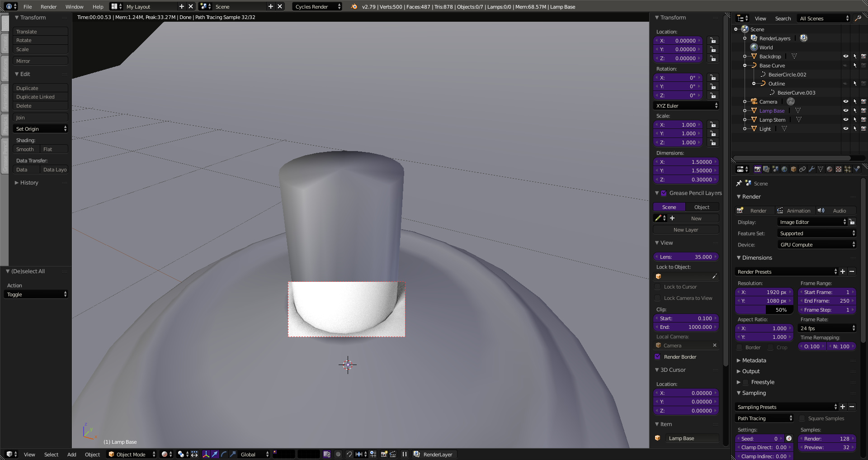Toggle visibility of Lamp Stem
The width and height of the screenshot is (868, 460).
point(845,120)
